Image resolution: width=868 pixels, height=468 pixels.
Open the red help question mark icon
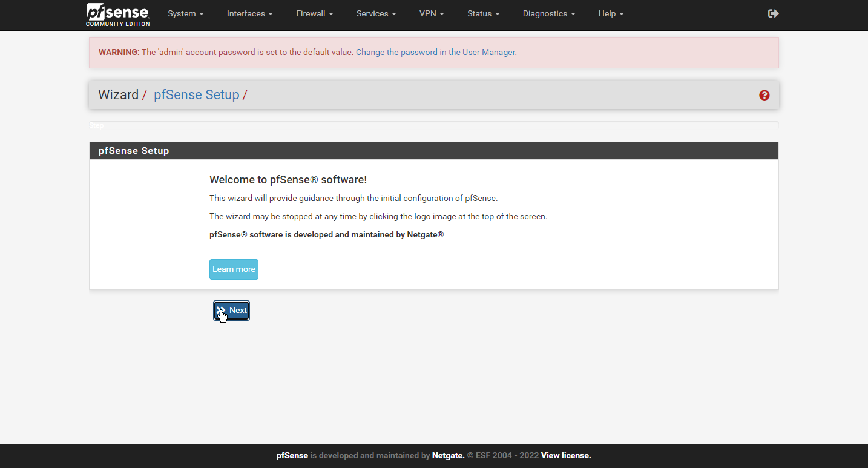tap(764, 95)
